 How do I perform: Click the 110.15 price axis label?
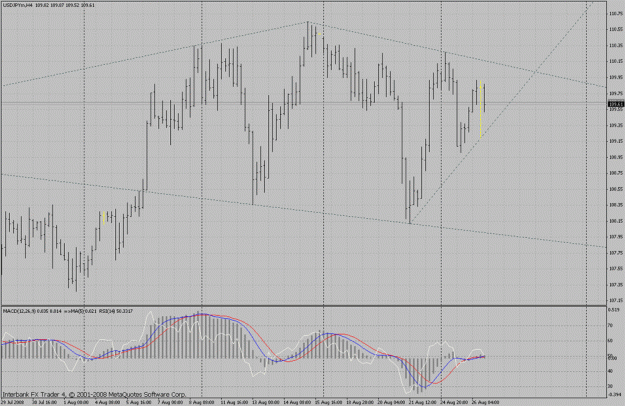(616, 61)
